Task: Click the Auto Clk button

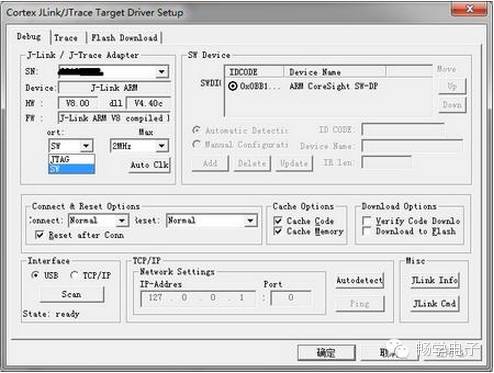Action: [x=150, y=165]
